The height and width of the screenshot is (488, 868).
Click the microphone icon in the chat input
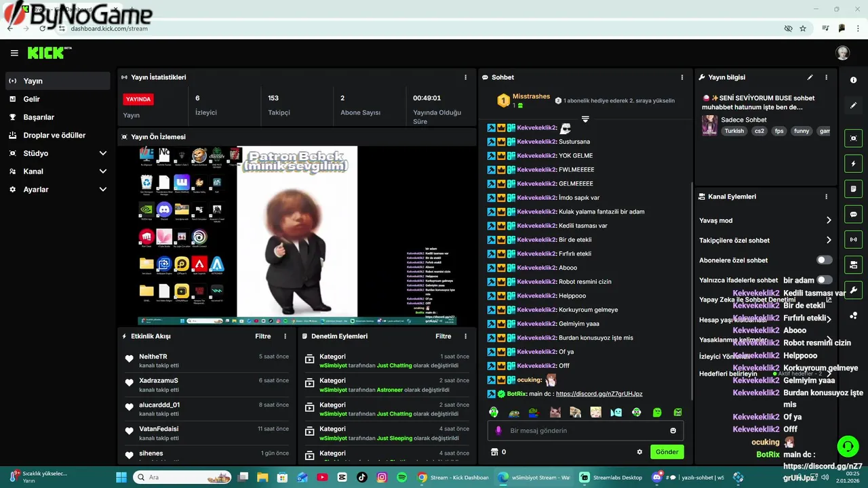pyautogui.click(x=498, y=430)
